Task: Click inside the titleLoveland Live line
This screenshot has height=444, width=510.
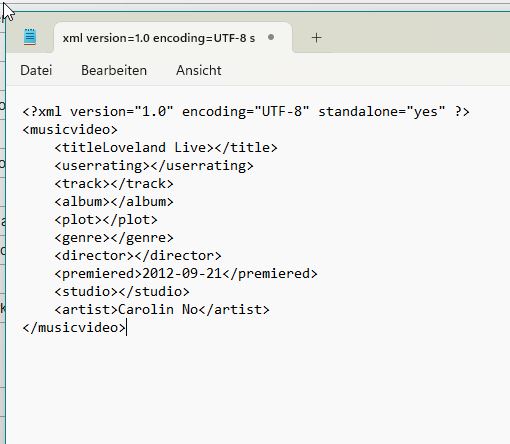Action: tap(166, 148)
